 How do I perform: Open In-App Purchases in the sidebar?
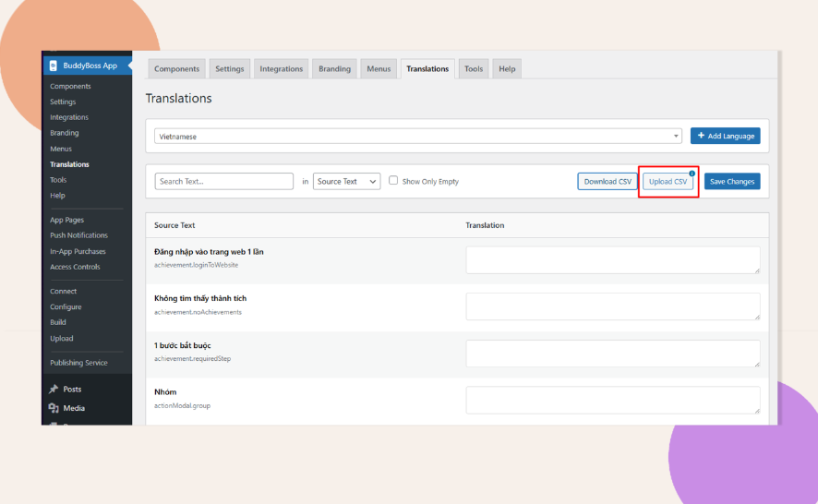coord(78,251)
